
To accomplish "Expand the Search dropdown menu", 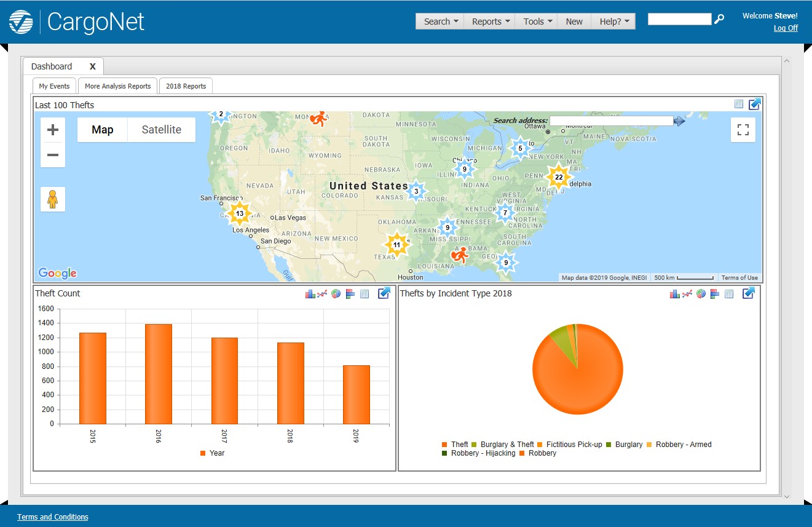I will [441, 22].
